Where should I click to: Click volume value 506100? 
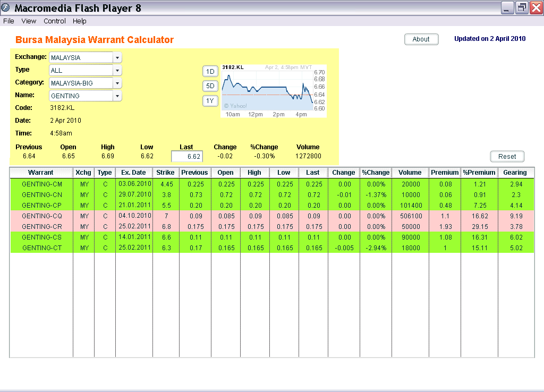(411, 216)
